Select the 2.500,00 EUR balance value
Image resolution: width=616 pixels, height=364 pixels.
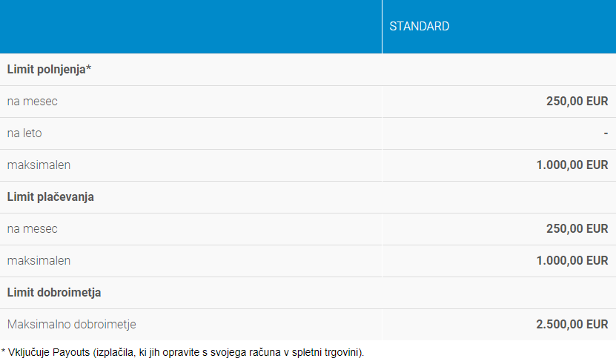click(572, 325)
